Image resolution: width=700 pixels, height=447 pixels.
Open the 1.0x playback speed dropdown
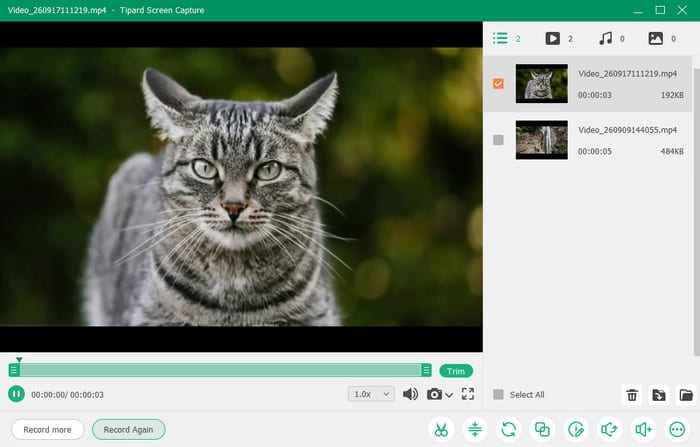tap(371, 394)
